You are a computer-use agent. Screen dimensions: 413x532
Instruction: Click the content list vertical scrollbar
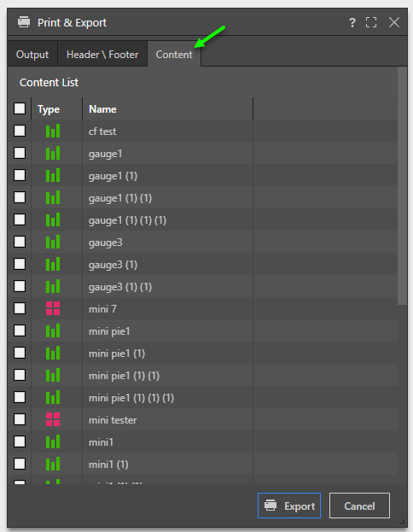403,187
